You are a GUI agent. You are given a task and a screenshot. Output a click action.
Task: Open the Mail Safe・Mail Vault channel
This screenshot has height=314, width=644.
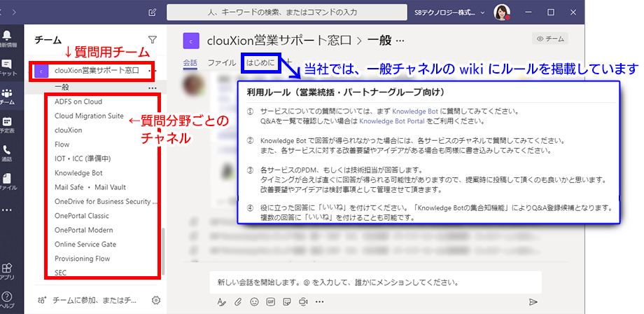pyautogui.click(x=90, y=187)
